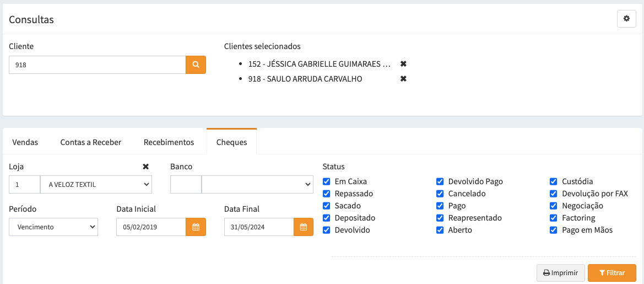Viewport: 644px width, 284px height.
Task: Switch to the Contas a Receber tab
Action: click(x=91, y=142)
